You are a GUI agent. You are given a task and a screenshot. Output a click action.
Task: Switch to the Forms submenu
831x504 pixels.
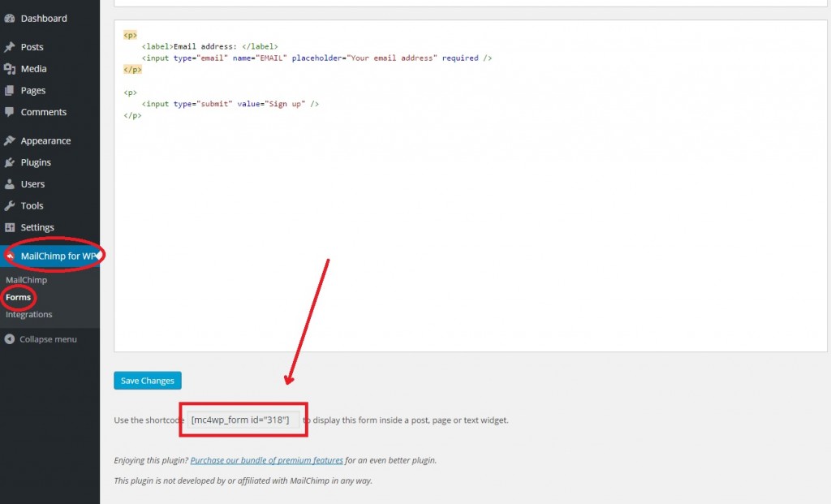click(x=19, y=297)
